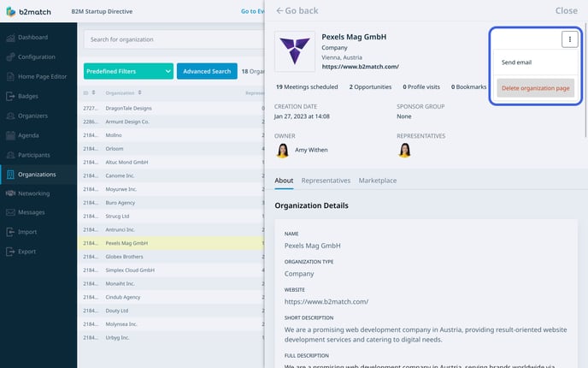Select the Cindub Agency row

pyautogui.click(x=171, y=298)
